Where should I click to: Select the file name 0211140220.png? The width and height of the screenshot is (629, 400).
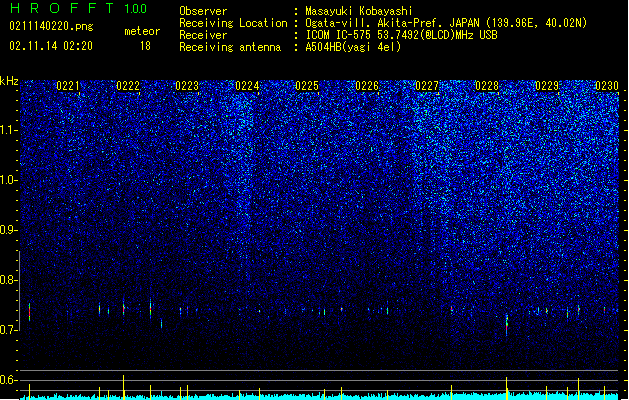51,26
